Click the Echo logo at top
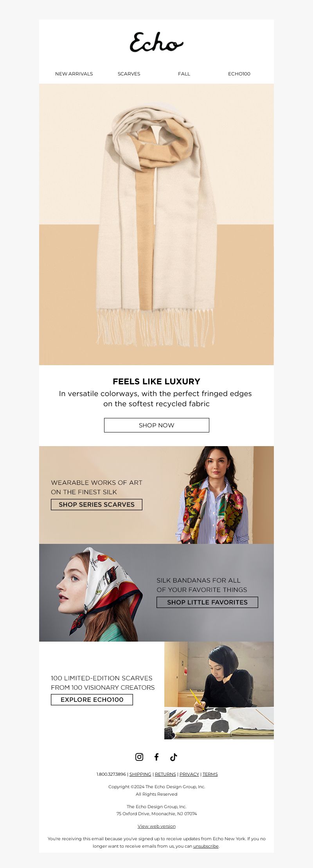313x868 pixels. [156, 42]
